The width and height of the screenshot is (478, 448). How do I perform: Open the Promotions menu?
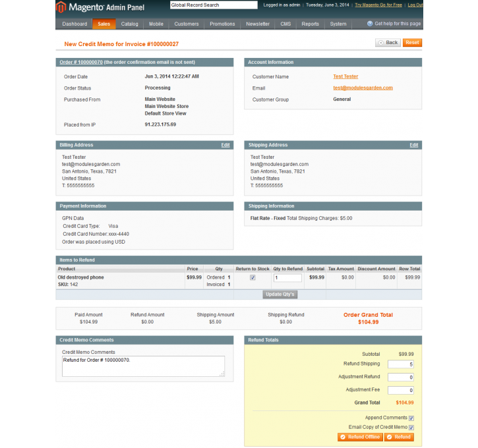pyautogui.click(x=222, y=24)
